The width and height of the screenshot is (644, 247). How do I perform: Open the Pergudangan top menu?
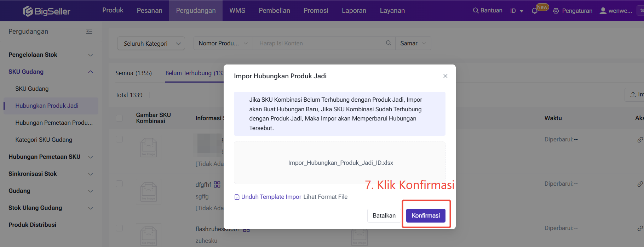pos(196,11)
